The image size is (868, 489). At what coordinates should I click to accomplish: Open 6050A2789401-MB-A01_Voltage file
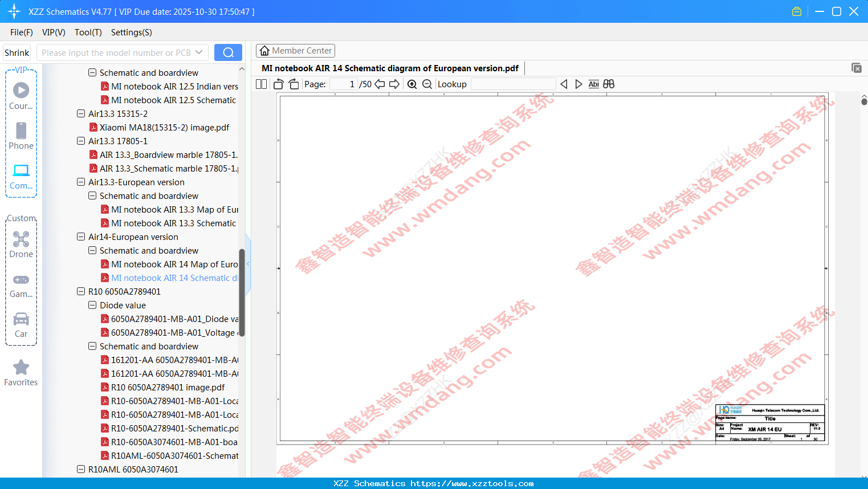click(x=174, y=332)
